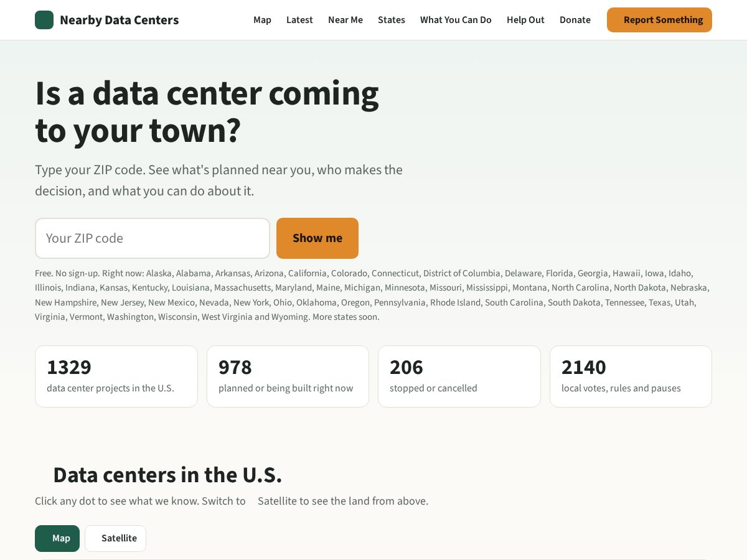Open the Near Me page
The width and height of the screenshot is (747, 560).
(345, 20)
